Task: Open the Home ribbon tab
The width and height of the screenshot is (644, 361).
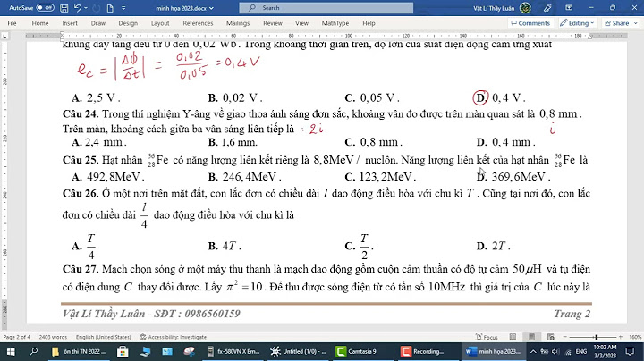Action: click(x=40, y=23)
